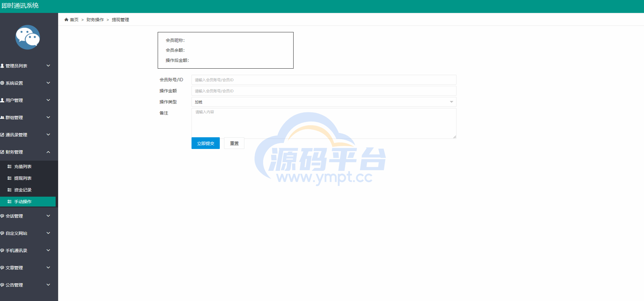Screen dimensions: 644x301
Task: Click the 会话管理 chat icon
Action: [2, 216]
